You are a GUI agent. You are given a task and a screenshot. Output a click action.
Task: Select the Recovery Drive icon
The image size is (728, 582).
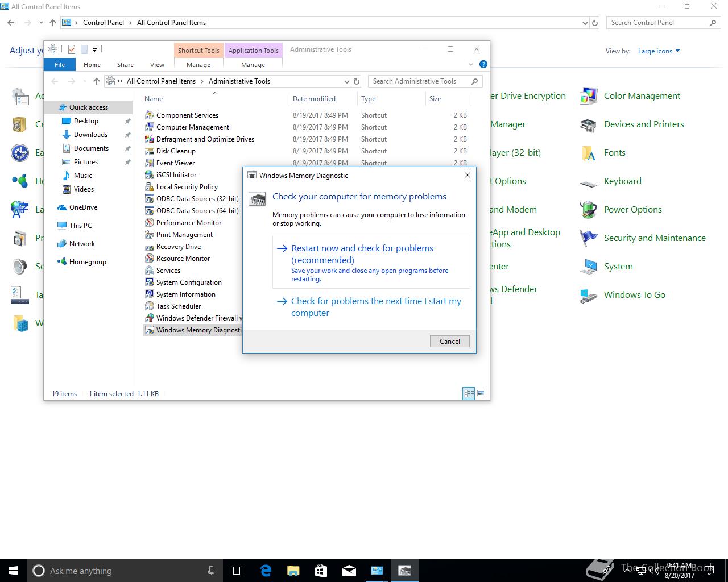point(150,246)
